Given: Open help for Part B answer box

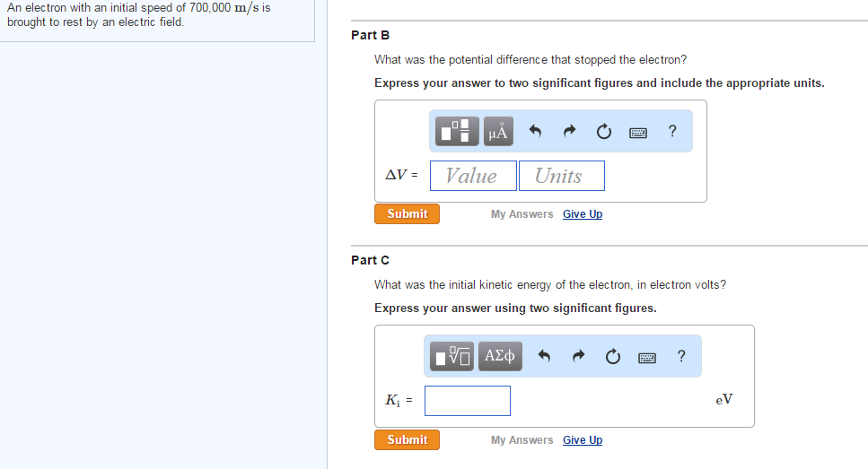Looking at the screenshot, I should pos(672,132).
